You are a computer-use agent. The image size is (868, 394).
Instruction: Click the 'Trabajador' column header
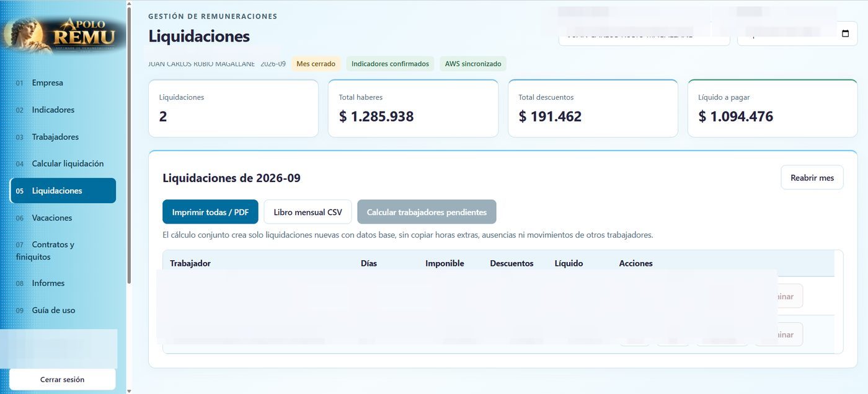pos(190,263)
